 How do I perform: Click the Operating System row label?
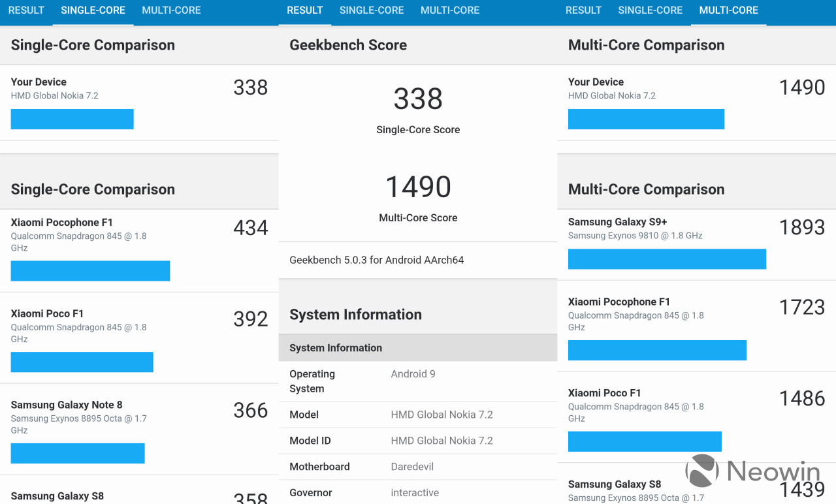tap(312, 381)
